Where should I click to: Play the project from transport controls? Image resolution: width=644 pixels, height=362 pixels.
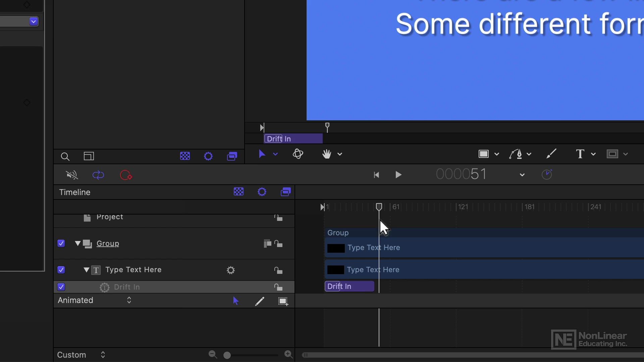point(398,175)
